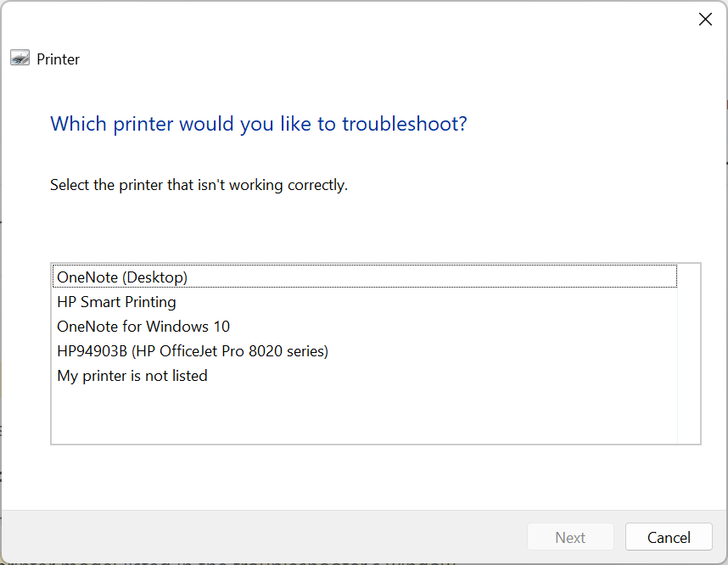Viewport: 728px width, 565px height.
Task: Click the background window text below the dialog
Action: tap(255, 561)
